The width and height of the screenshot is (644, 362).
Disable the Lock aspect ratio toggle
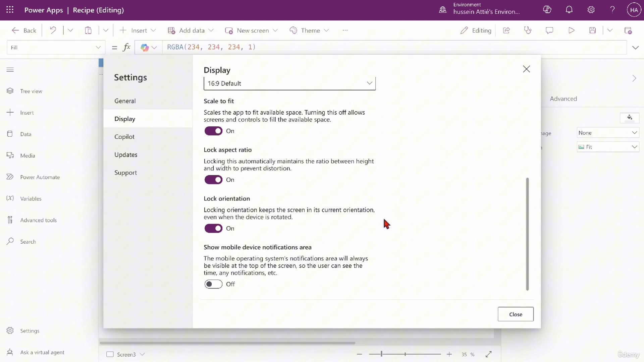214,180
